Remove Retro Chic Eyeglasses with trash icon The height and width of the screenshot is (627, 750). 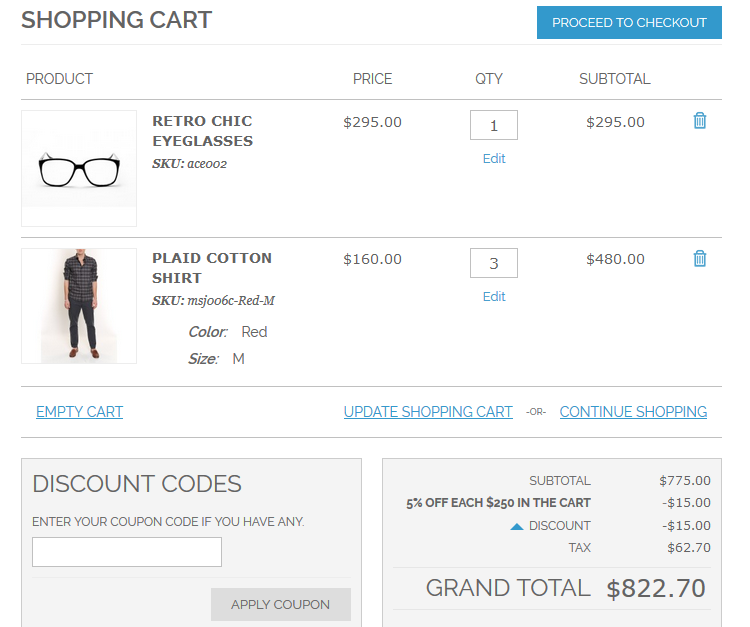[700, 121]
